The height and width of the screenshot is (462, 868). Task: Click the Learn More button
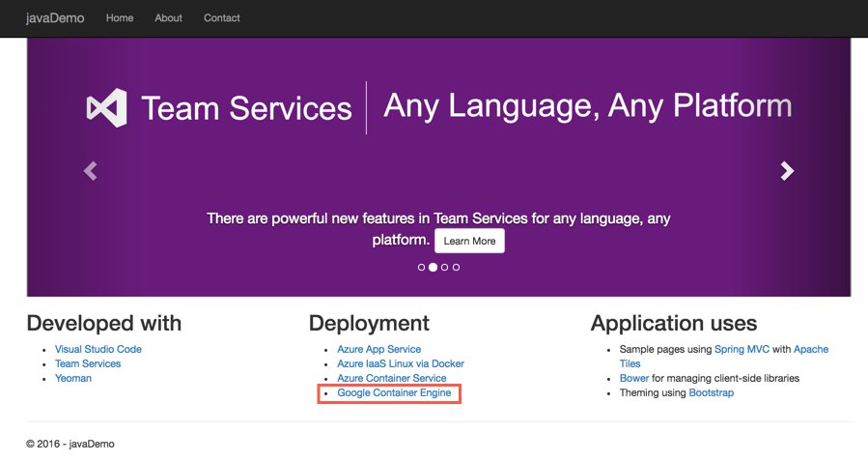(469, 241)
